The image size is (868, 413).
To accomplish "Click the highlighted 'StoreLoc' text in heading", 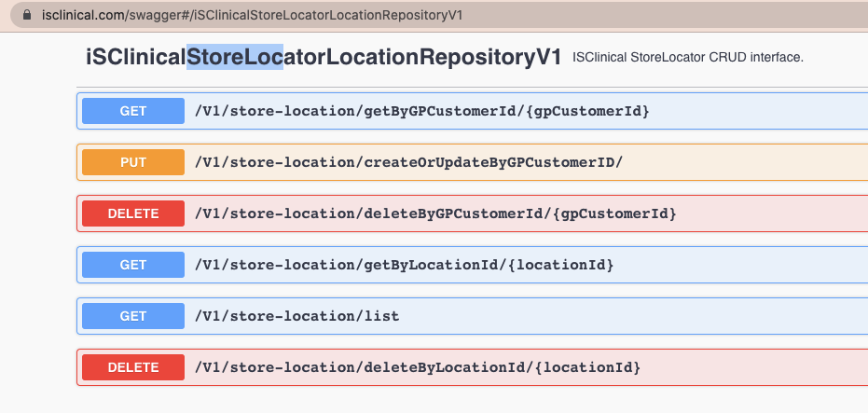I will 235,58.
